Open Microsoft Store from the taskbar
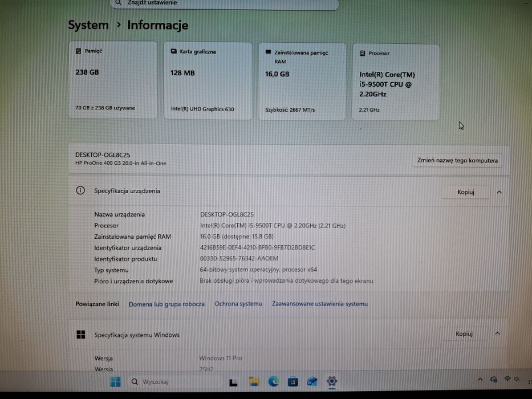 pos(293,382)
